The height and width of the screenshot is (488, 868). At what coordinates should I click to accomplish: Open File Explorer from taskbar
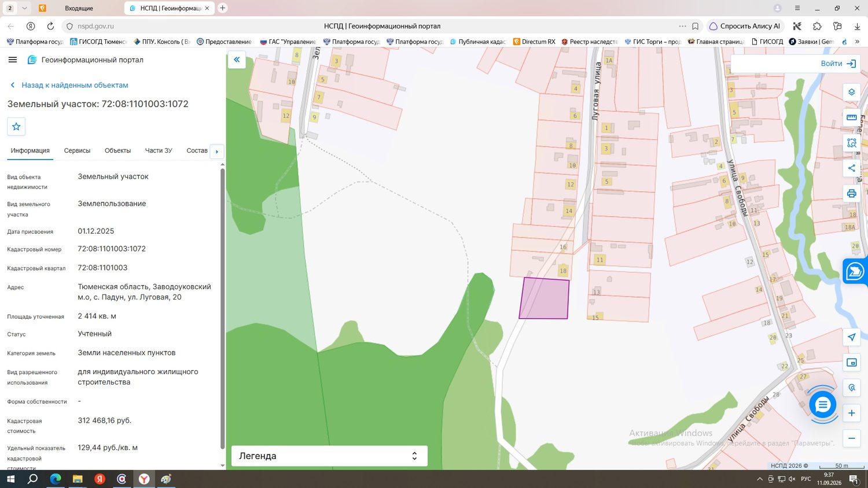pos(78,479)
